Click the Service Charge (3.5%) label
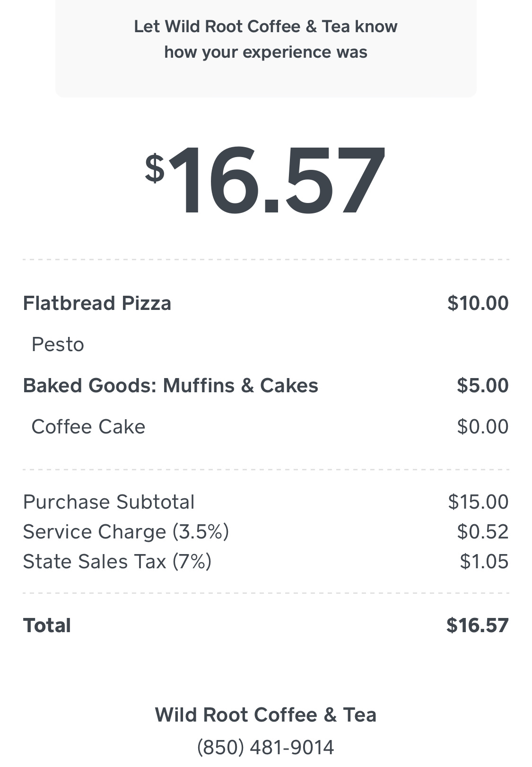Screen dimensions: 532x767 tap(126, 532)
